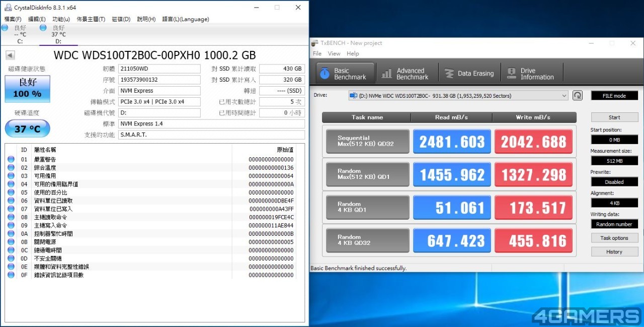644x327 pixels.
Task: Open the 佈景主題(T) theme menu
Action: tap(91, 19)
